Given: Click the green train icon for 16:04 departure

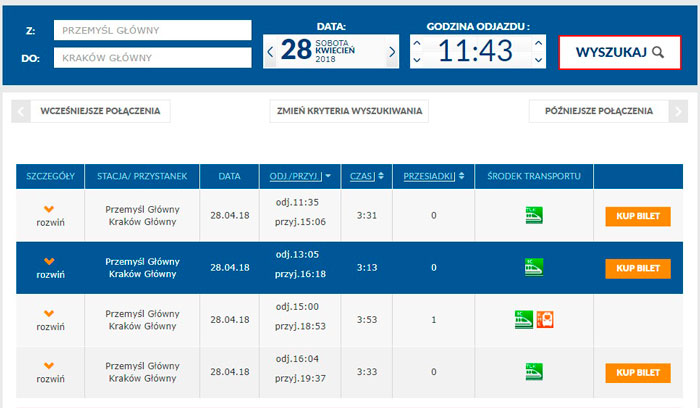Looking at the screenshot, I should 534,372.
